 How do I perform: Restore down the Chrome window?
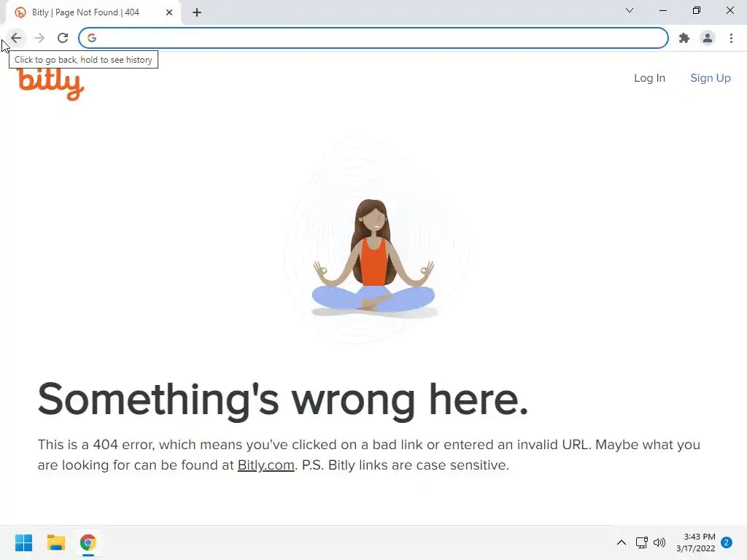coord(697,10)
